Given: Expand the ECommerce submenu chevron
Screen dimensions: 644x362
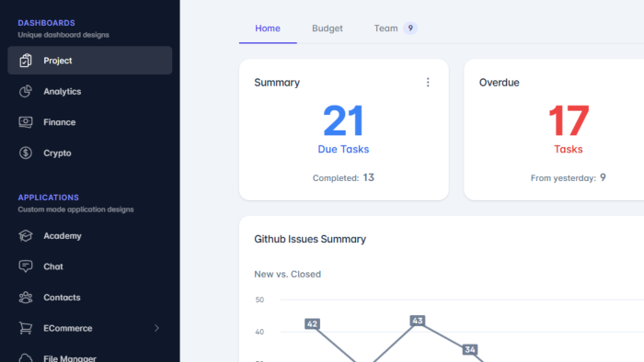Looking at the screenshot, I should click(x=156, y=328).
